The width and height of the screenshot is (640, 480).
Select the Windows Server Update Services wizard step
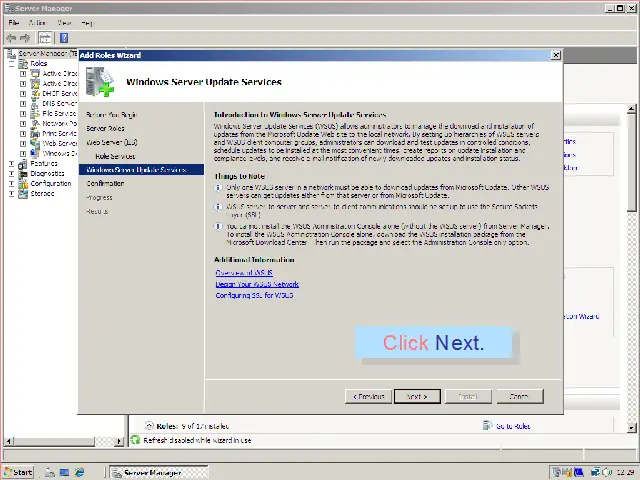pyautogui.click(x=141, y=170)
